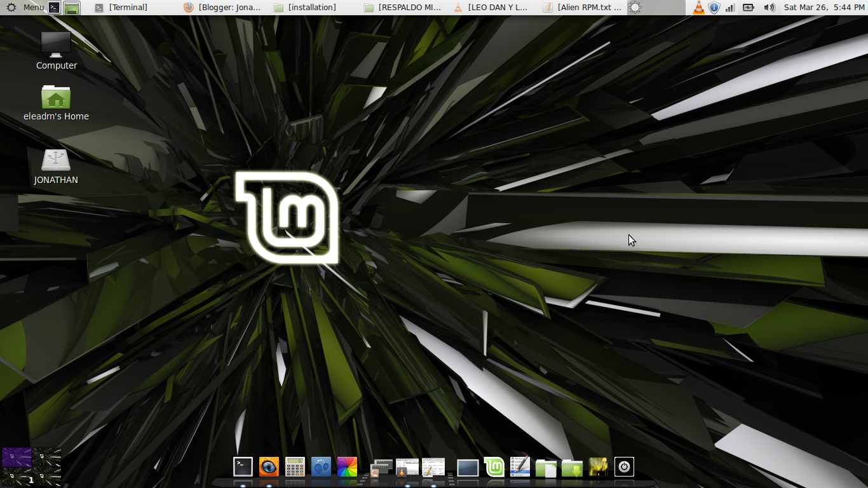This screenshot has height=488, width=868.
Task: Click the show desktop button in top panel
Action: (x=72, y=8)
